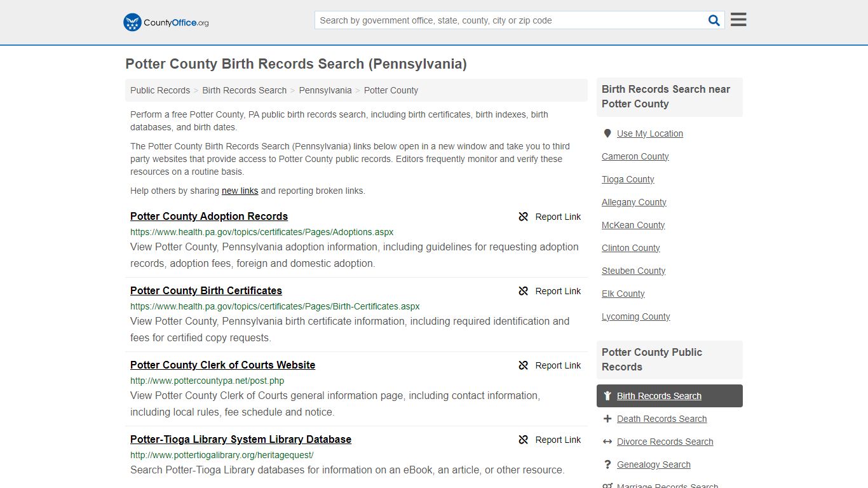Visit the Adoptions.aspx URL

click(x=262, y=232)
